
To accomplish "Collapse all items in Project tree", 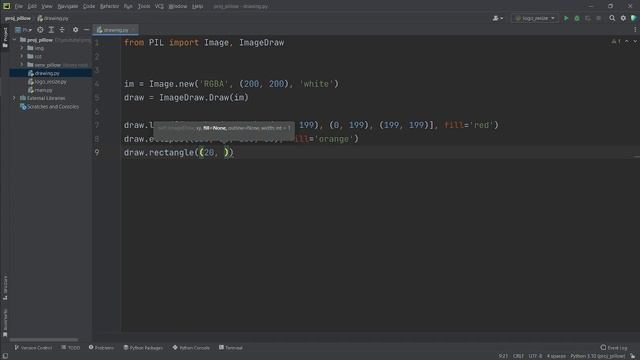I will pos(62,30).
